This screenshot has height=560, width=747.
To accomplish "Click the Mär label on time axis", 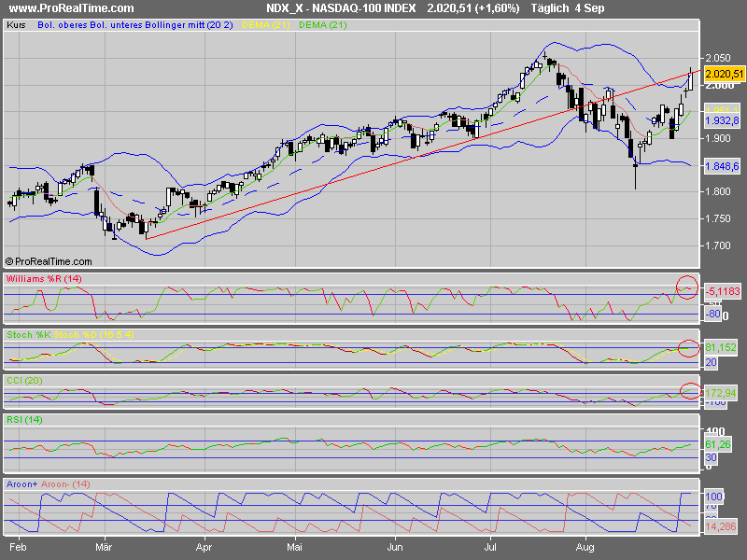I will [x=104, y=547].
